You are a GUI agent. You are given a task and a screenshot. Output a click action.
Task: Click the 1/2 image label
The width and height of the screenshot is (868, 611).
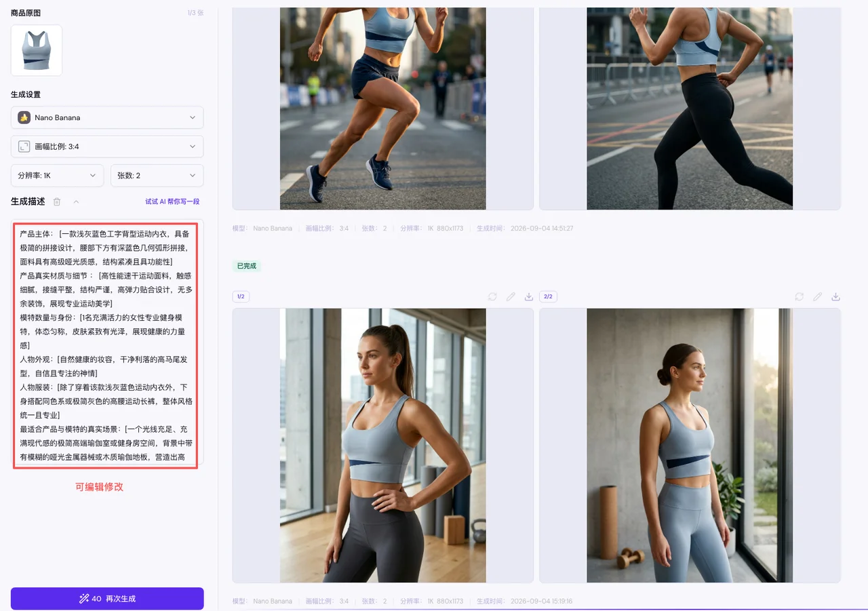[x=241, y=297]
